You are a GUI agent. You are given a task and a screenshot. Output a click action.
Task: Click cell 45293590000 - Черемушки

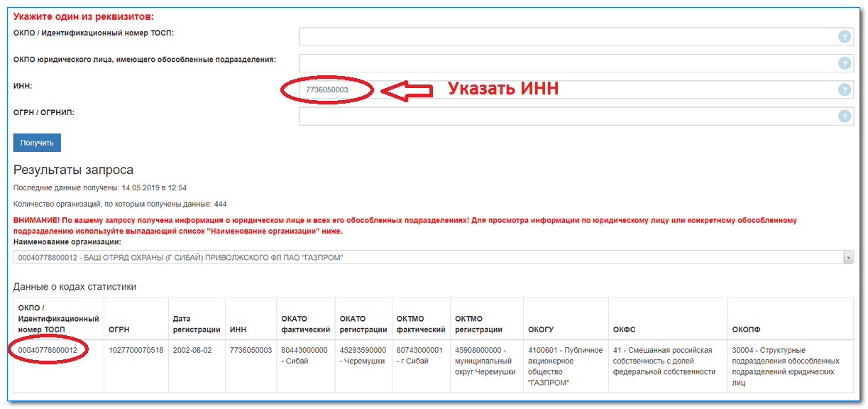(x=363, y=355)
